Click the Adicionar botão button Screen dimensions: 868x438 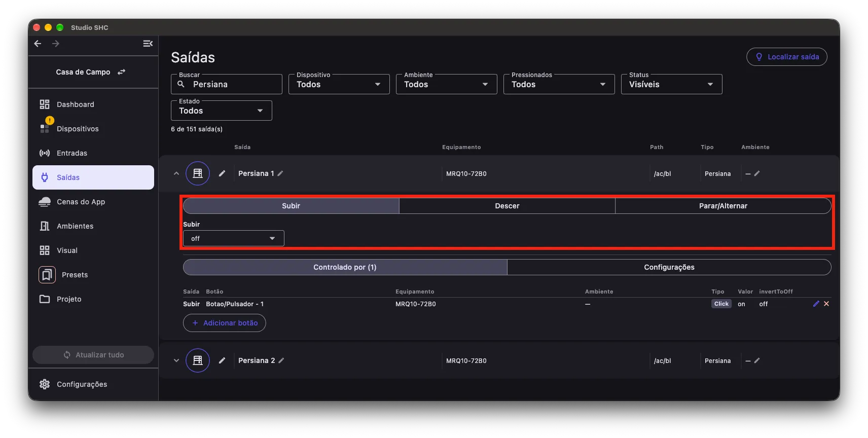[225, 323]
